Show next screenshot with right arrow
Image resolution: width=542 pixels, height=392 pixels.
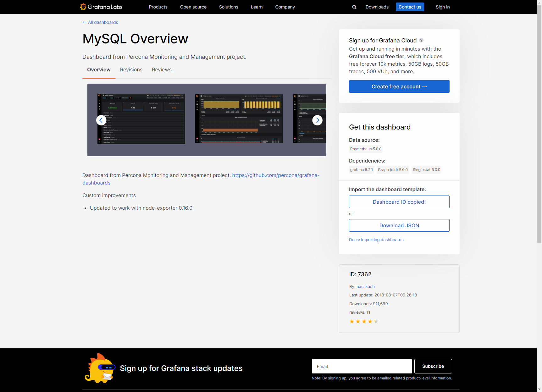(318, 120)
